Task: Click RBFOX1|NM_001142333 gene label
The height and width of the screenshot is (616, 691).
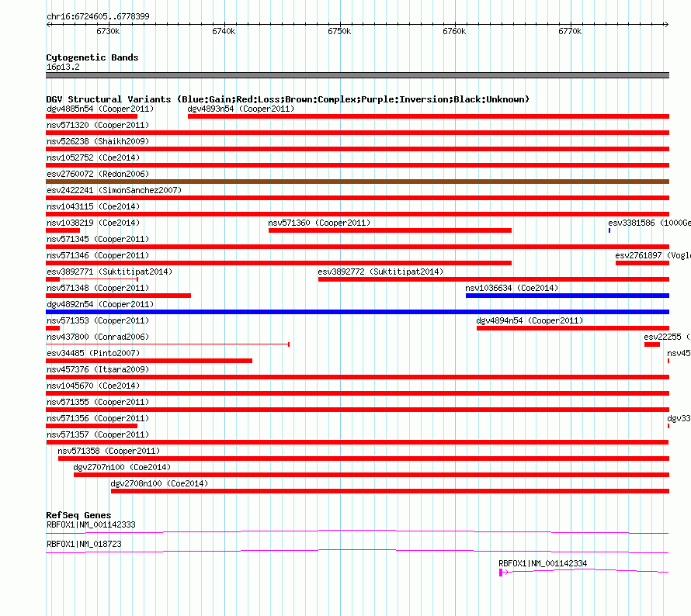Action: pos(91,524)
